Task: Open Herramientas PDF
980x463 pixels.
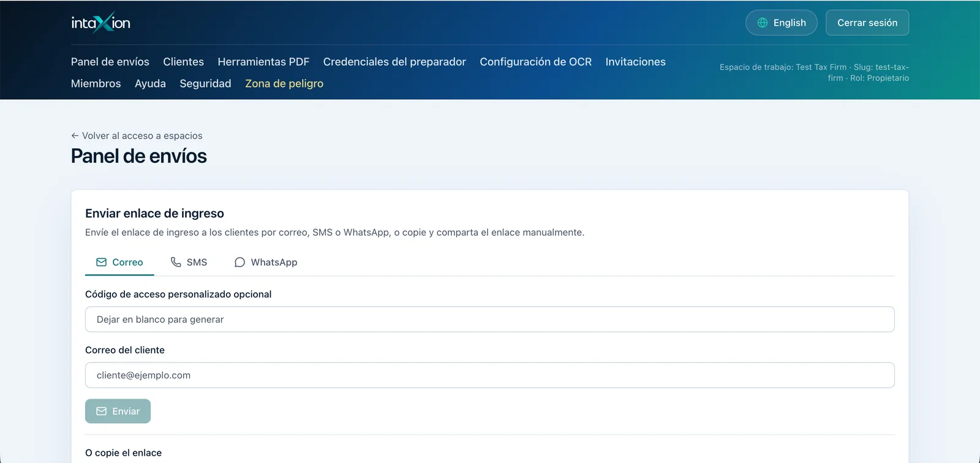Action: (x=263, y=62)
